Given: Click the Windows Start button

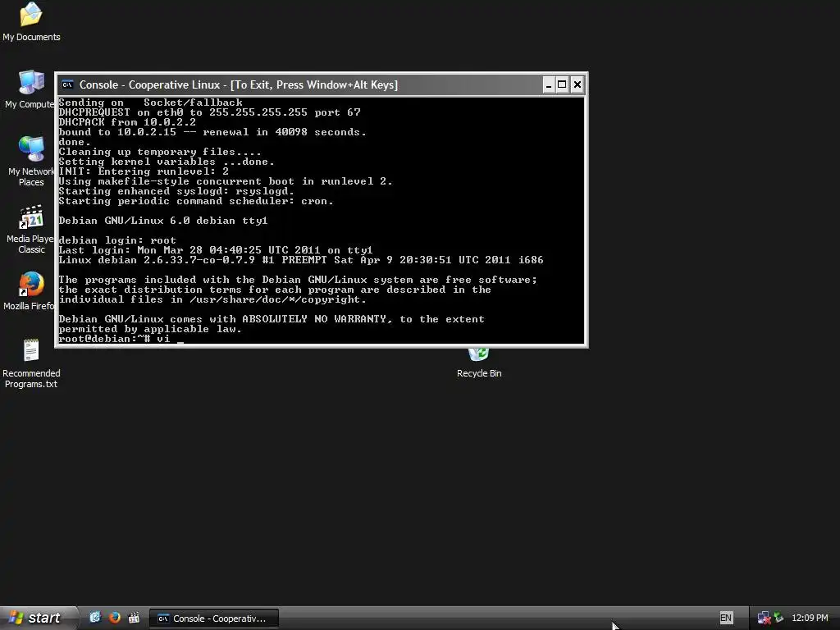Looking at the screenshot, I should [37, 618].
